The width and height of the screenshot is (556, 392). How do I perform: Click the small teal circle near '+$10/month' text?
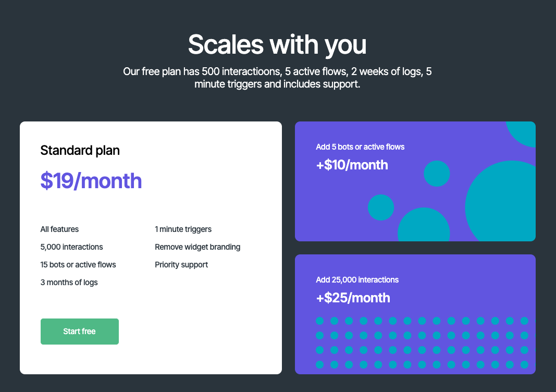pyautogui.click(x=437, y=174)
